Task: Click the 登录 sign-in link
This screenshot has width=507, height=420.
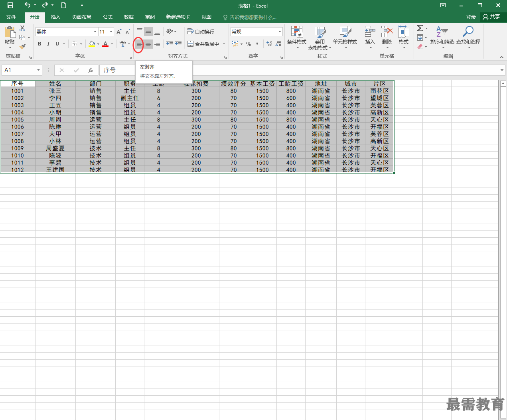Action: pos(471,17)
